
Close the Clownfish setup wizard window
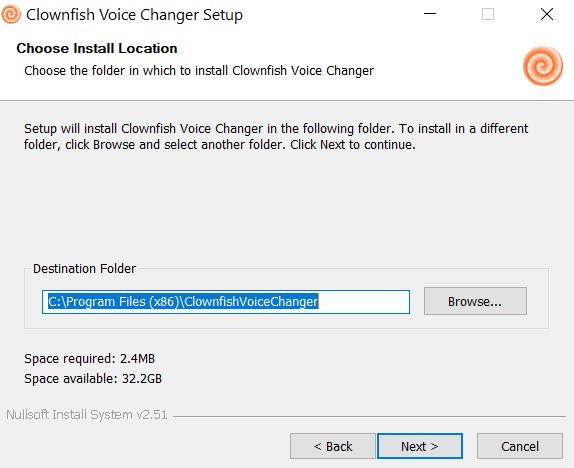(547, 14)
